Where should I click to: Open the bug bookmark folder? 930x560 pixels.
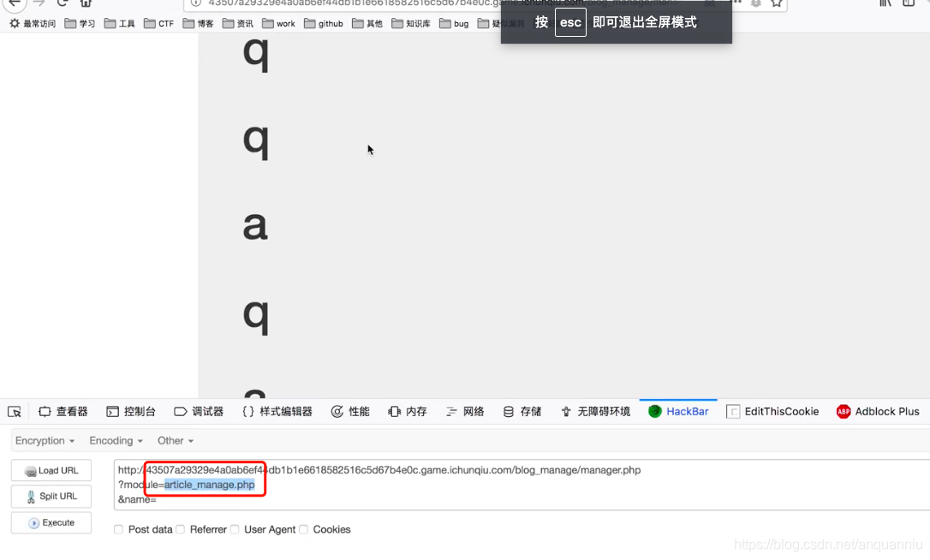coord(454,24)
